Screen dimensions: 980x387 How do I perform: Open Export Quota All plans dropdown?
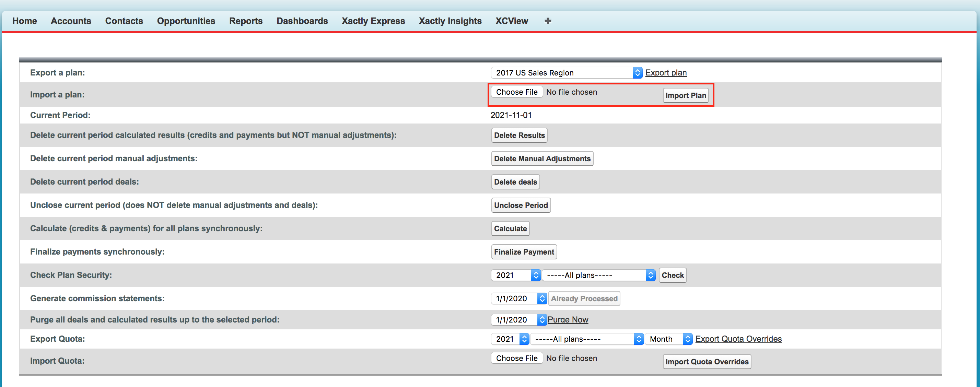pos(587,339)
